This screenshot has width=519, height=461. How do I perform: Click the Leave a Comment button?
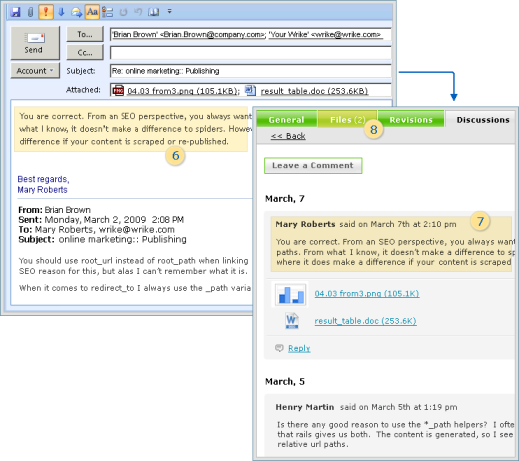pos(313,165)
